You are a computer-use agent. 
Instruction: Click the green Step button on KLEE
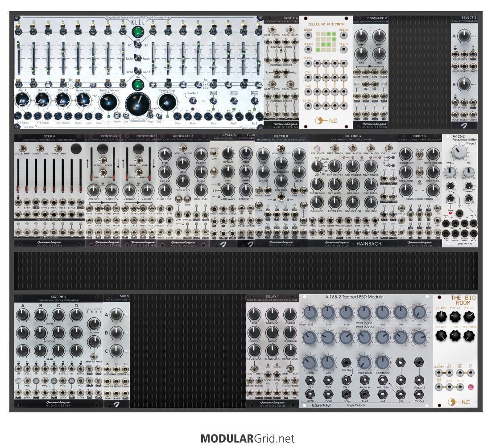pyautogui.click(x=137, y=85)
